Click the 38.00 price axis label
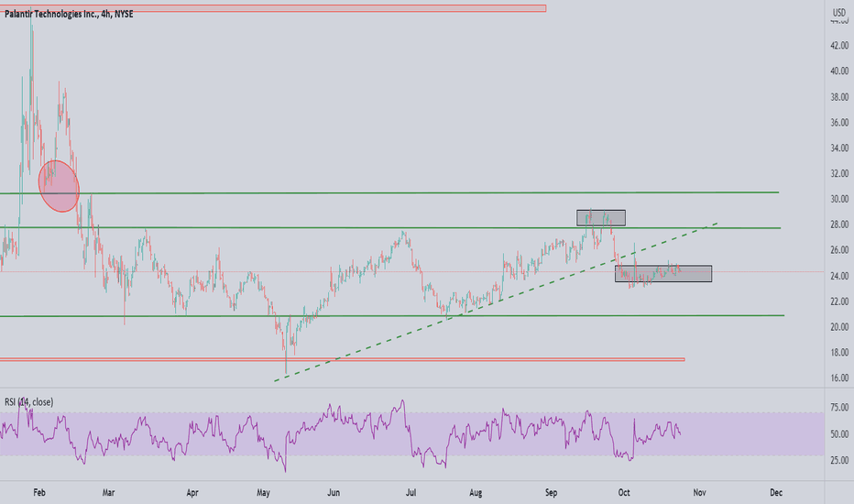The image size is (854, 504). 839,97
